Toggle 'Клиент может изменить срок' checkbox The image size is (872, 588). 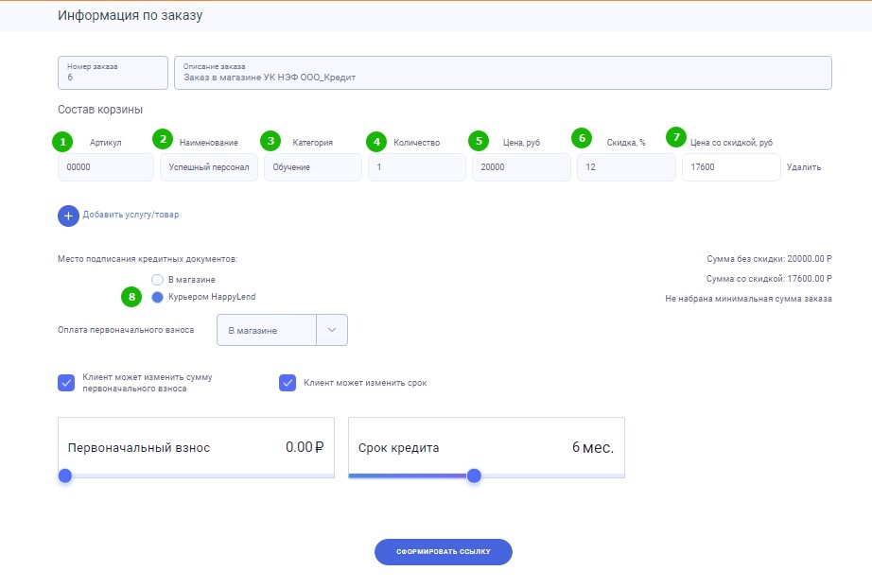coord(288,383)
